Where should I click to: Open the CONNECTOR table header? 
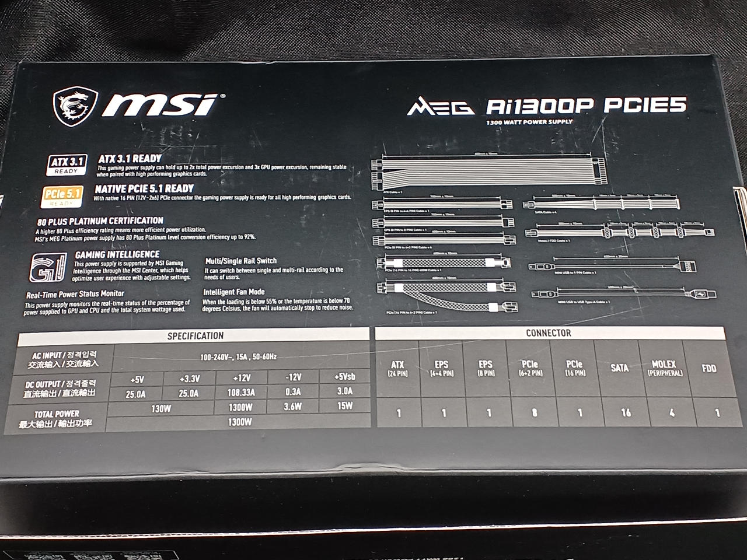(548, 333)
